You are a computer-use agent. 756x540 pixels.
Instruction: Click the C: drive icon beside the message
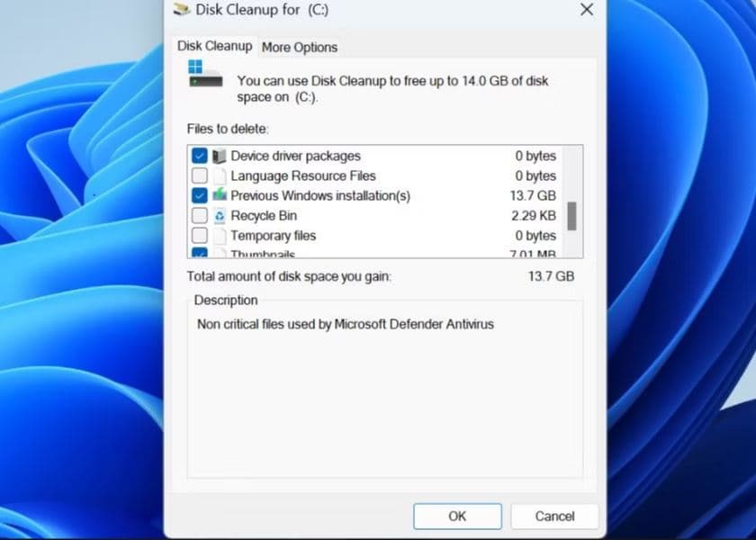[x=203, y=74]
